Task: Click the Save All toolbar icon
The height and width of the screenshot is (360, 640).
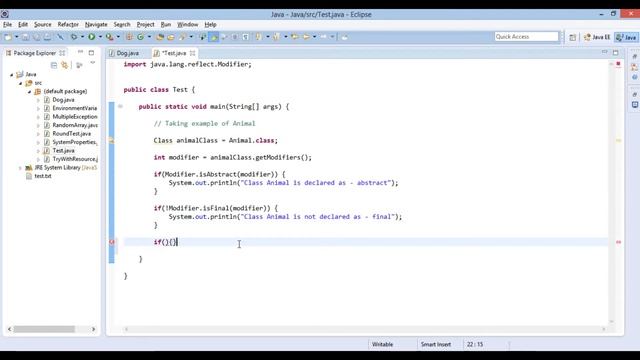Action: pyautogui.click(x=36, y=37)
